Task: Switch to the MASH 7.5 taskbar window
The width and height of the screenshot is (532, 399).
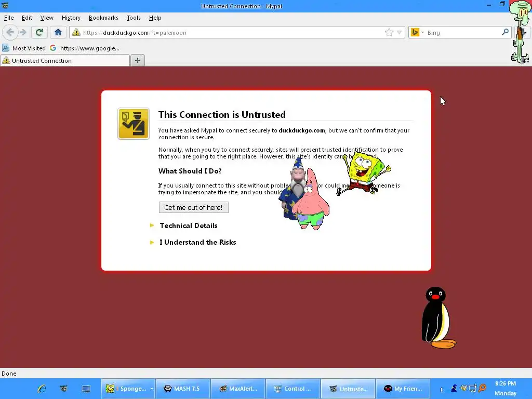Action: click(x=183, y=389)
